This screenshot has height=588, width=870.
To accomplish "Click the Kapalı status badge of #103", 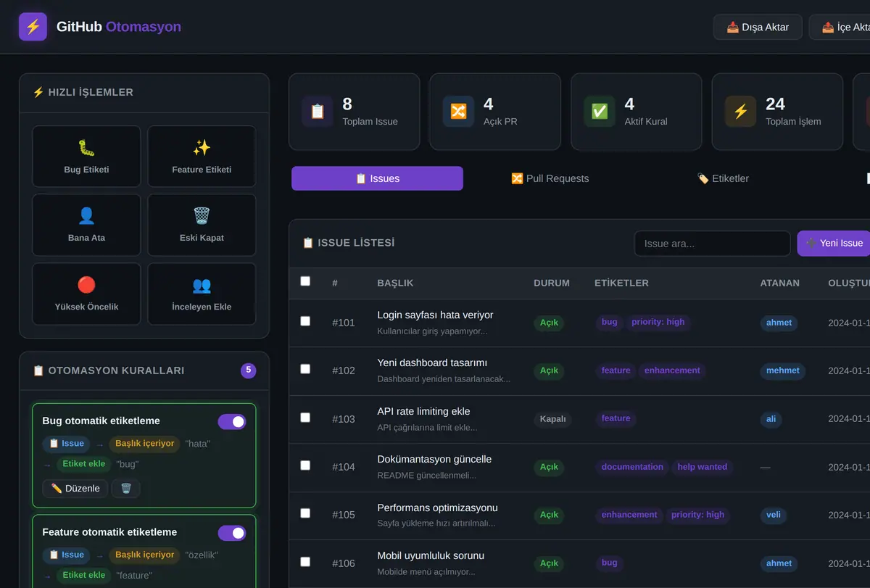I will (553, 419).
